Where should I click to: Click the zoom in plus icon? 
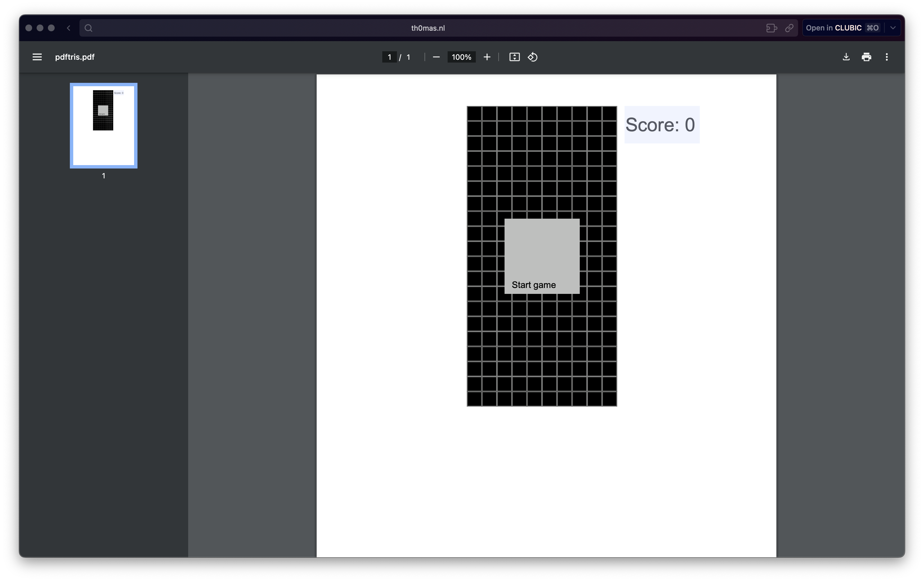487,57
